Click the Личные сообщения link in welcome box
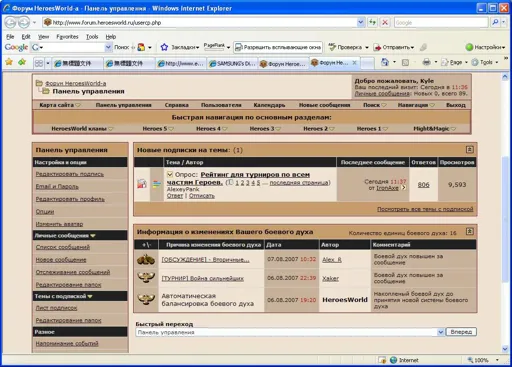 pyautogui.click(x=383, y=94)
